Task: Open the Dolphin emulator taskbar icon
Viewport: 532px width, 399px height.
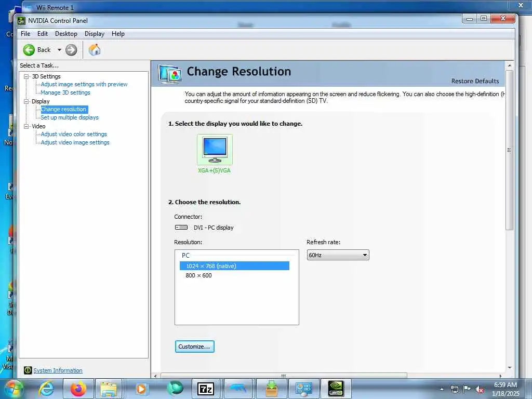Action: pyautogui.click(x=238, y=389)
